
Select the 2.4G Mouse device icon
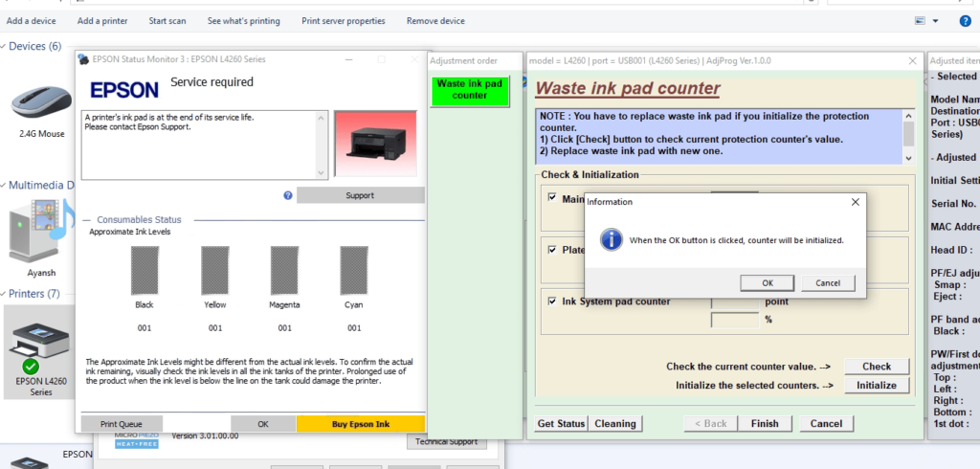tap(41, 103)
